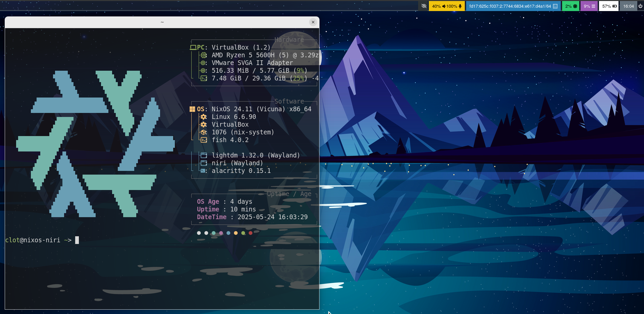This screenshot has height=314, width=644.
Task: Click the window icon beside niri (Wayland)
Action: pyautogui.click(x=204, y=163)
